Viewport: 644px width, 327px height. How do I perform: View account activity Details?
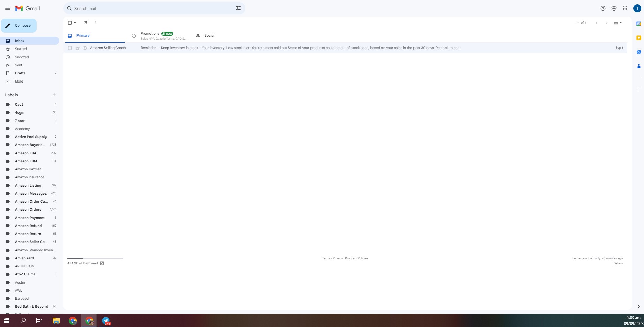tap(618, 263)
